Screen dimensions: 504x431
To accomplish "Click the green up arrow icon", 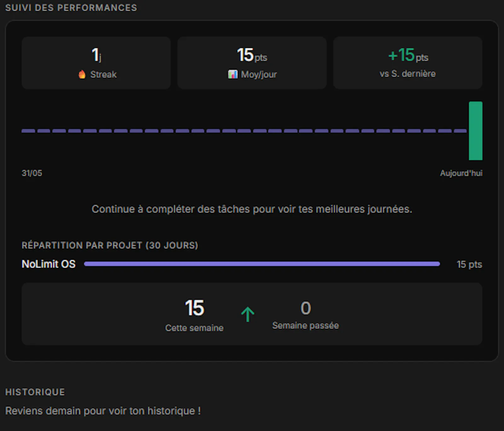I will point(248,314).
